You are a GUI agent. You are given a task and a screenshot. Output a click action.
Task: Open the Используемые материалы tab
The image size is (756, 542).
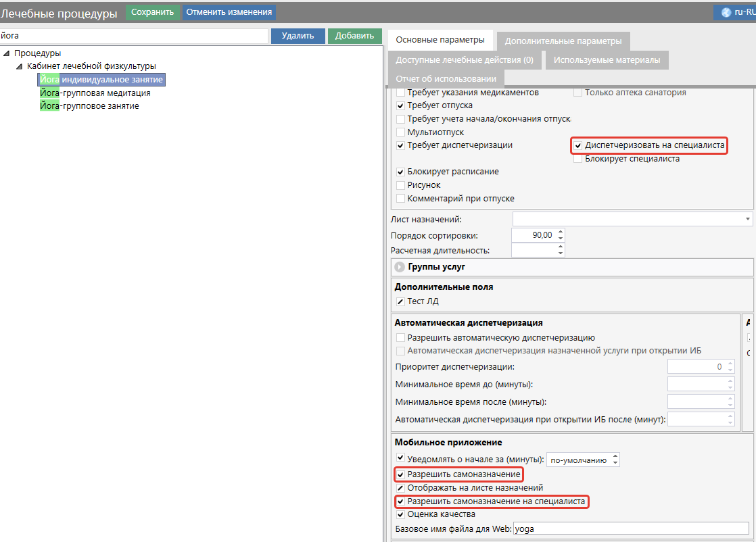(x=607, y=59)
